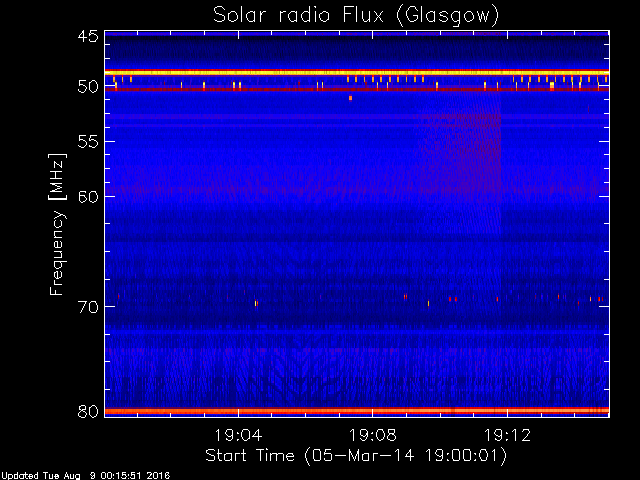The height and width of the screenshot is (480, 640).
Task: Click the 19:12 time tick label
Action: tap(507, 436)
